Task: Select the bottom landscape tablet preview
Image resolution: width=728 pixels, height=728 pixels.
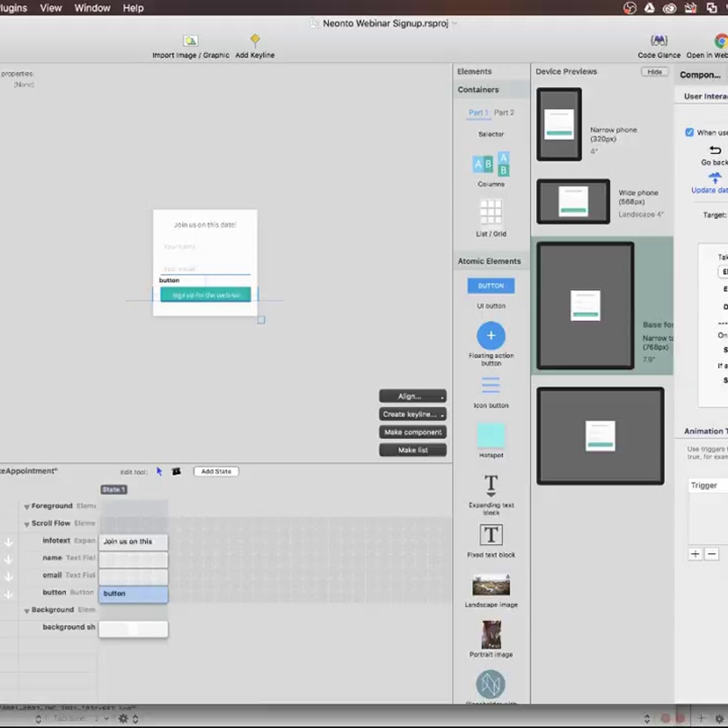Action: (600, 436)
